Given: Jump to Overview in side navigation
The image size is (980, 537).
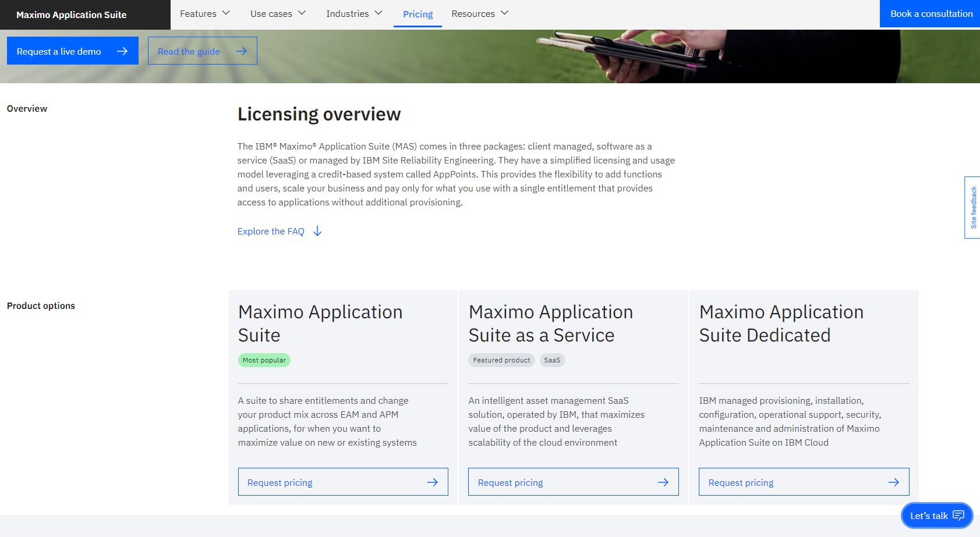Looking at the screenshot, I should [x=27, y=109].
